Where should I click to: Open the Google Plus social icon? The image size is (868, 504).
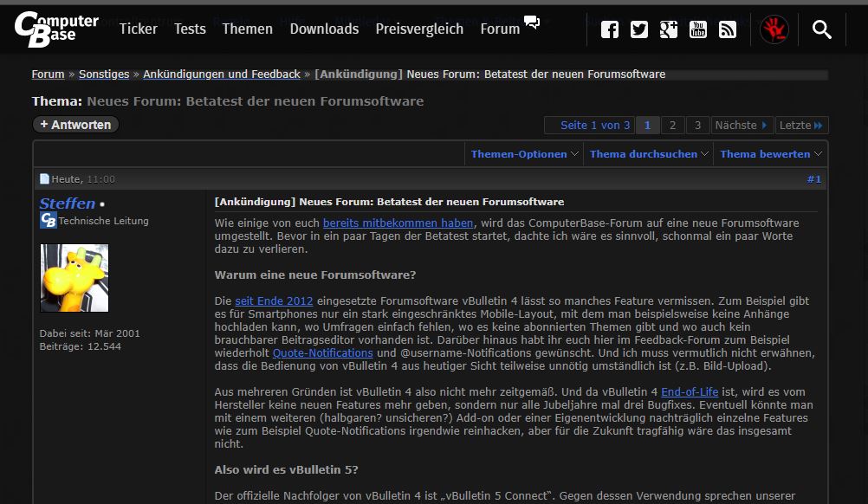tap(668, 29)
